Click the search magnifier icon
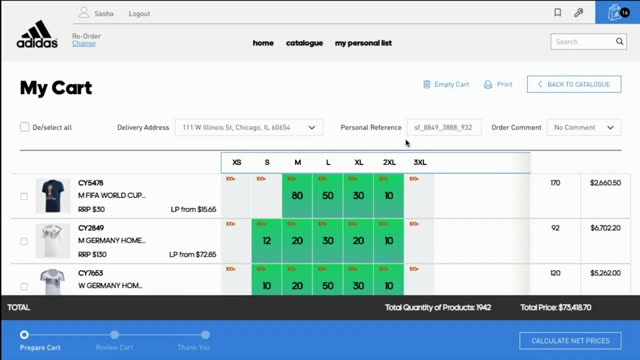This screenshot has width=640, height=360. coord(620,42)
